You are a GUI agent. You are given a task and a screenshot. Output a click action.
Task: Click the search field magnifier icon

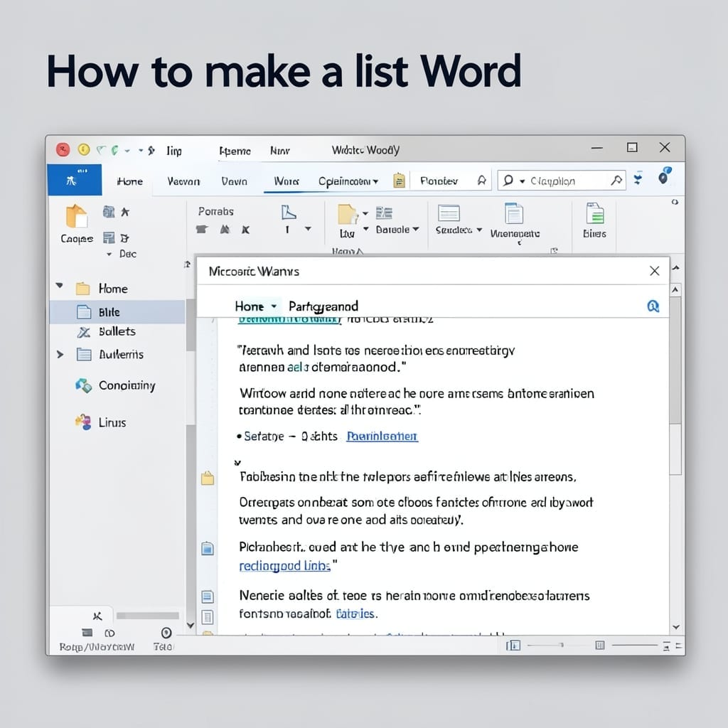pos(508,180)
